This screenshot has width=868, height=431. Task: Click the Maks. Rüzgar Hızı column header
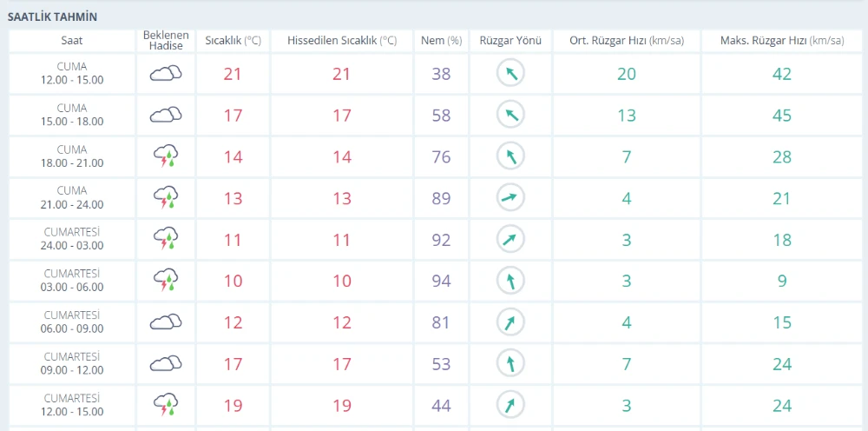tap(782, 41)
